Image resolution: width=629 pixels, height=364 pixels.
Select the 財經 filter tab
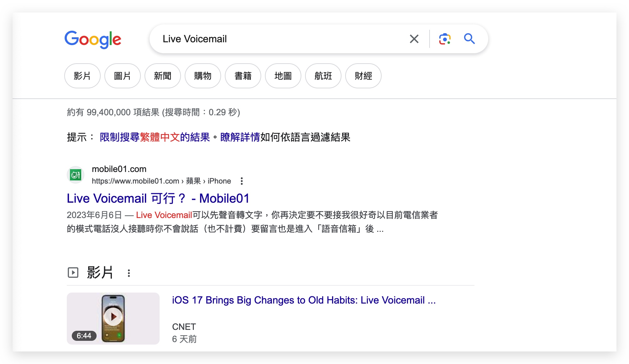tap(363, 76)
